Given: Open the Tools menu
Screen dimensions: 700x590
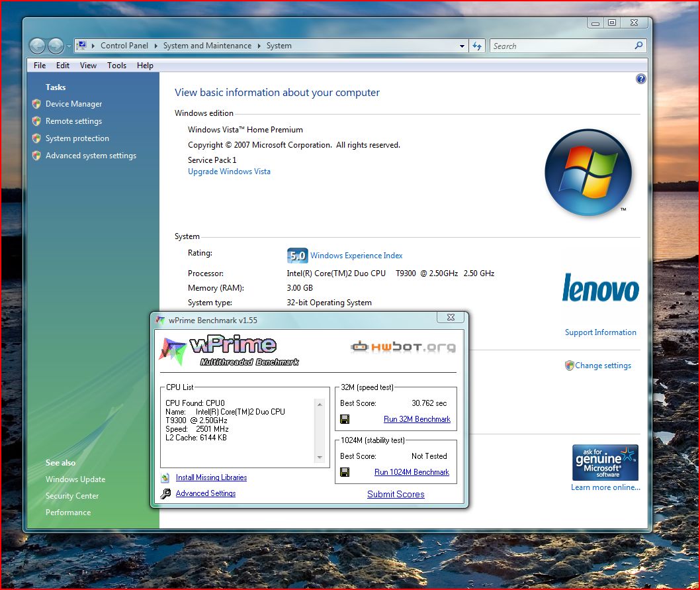Looking at the screenshot, I should tap(116, 66).
